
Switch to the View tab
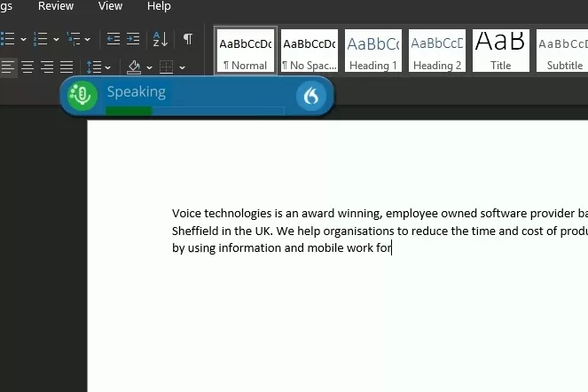click(x=110, y=6)
